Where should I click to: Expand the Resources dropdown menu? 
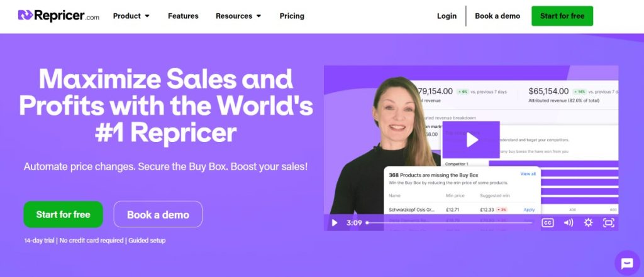[x=238, y=16]
